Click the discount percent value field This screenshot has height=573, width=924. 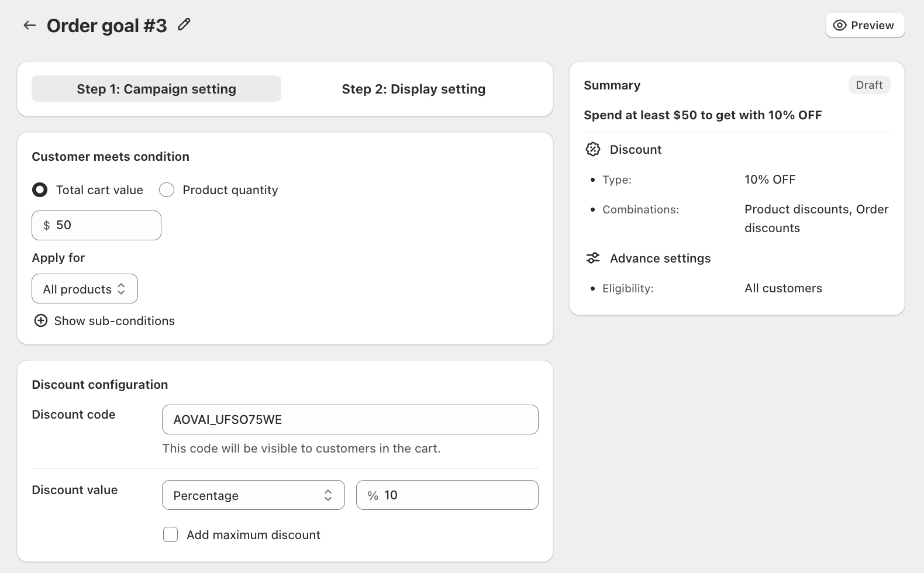(447, 495)
